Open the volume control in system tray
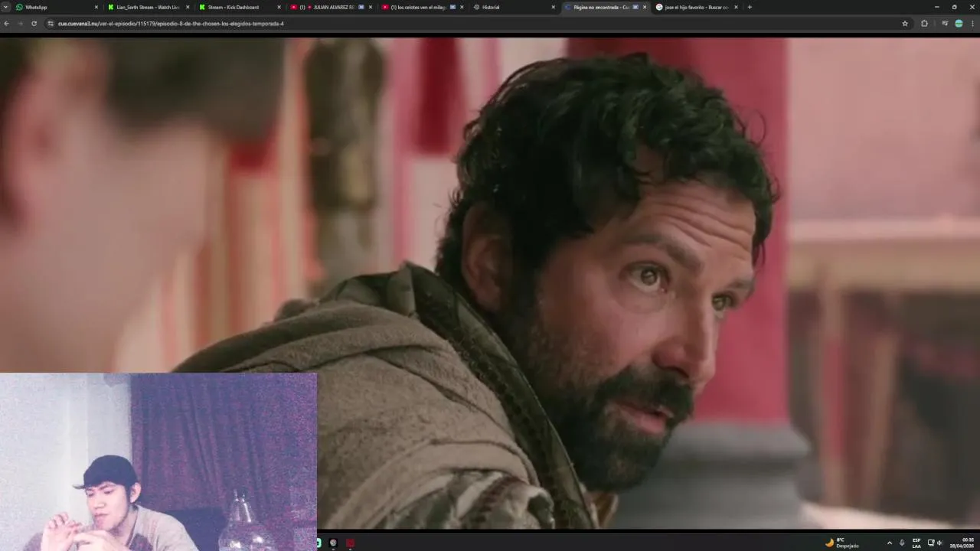The width and height of the screenshot is (980, 551). coord(939,543)
